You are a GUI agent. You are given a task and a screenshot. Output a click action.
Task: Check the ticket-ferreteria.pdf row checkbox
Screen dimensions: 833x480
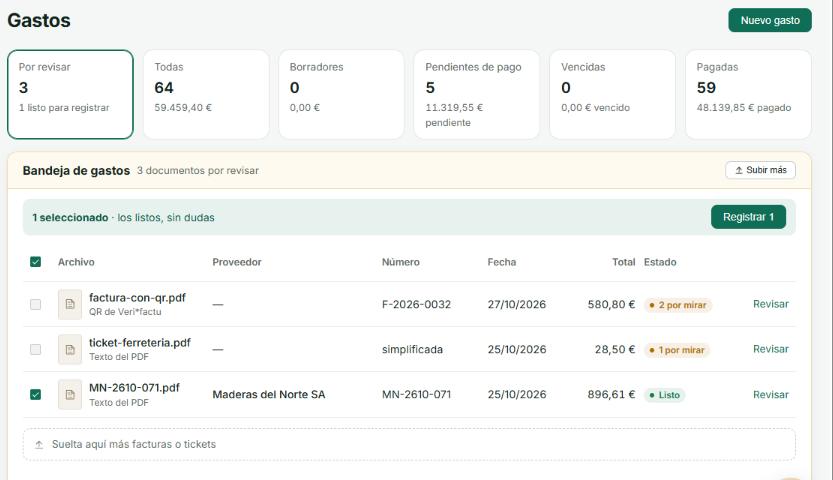pos(36,349)
